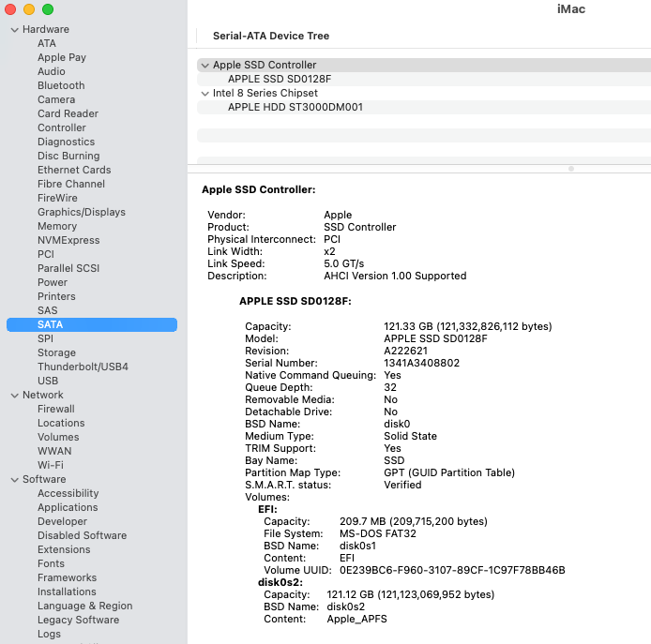This screenshot has width=651, height=644.
Task: Open Printers section
Action: click(x=56, y=296)
